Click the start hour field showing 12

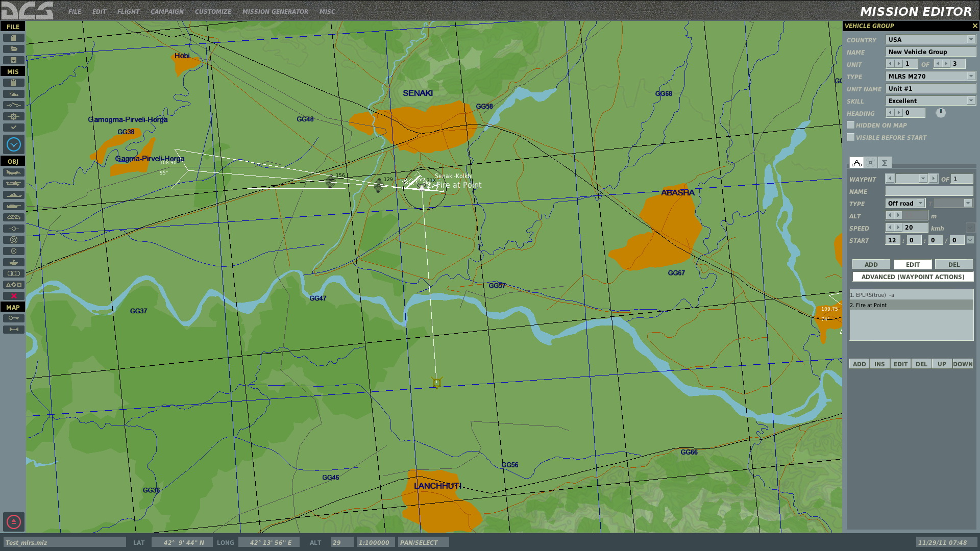(x=892, y=240)
